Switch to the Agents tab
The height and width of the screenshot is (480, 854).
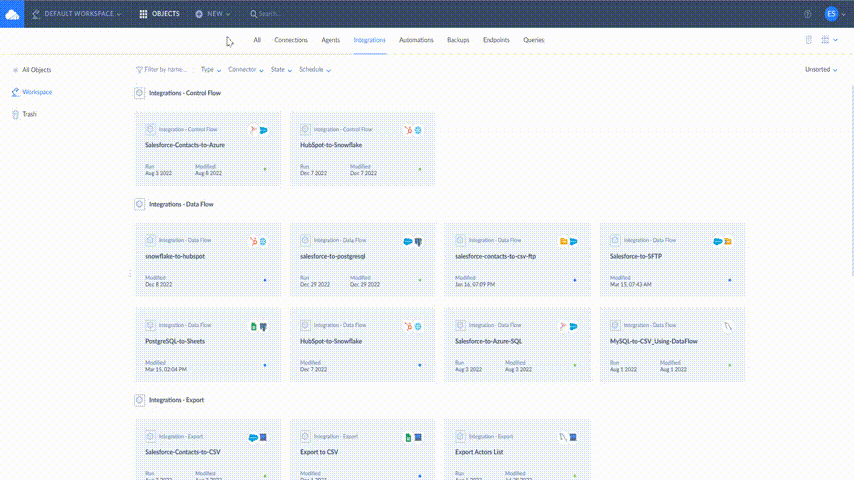pos(331,40)
